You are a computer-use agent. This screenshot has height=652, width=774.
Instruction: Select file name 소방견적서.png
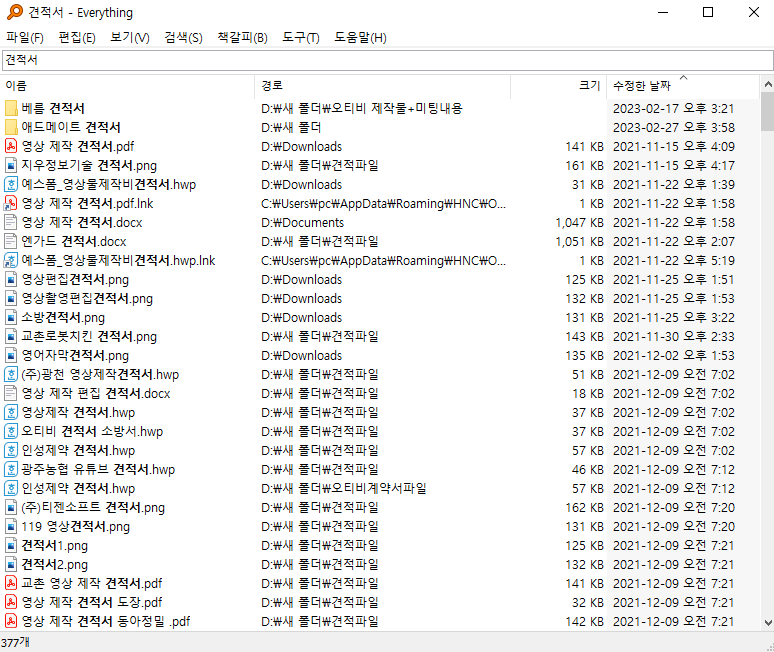(63, 317)
